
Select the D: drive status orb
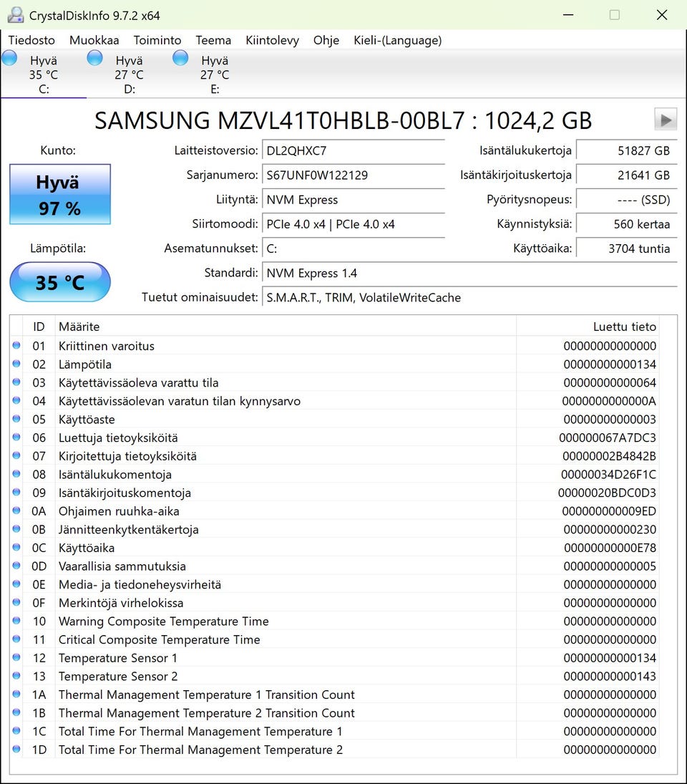click(95, 58)
